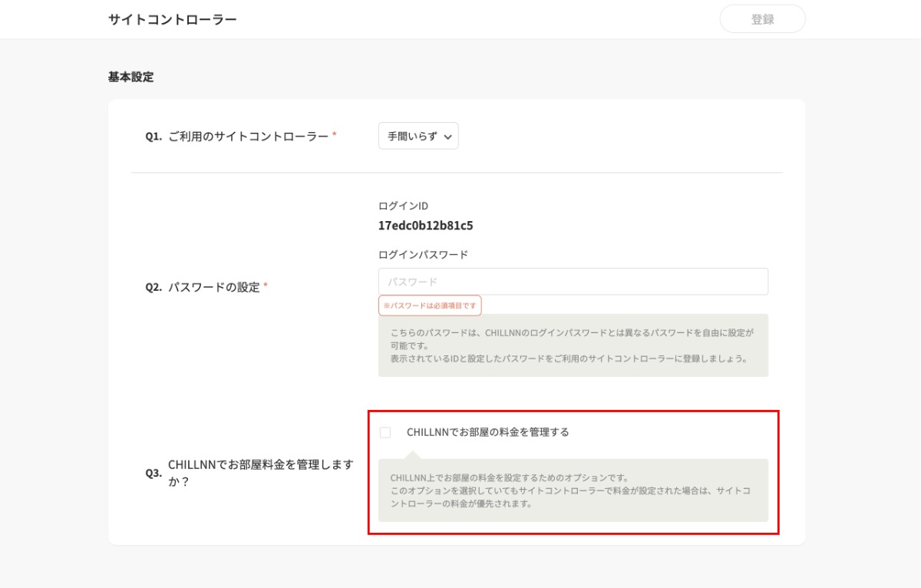This screenshot has height=588, width=921.
Task: Focus the ログインパスワード input field
Action: point(573,282)
